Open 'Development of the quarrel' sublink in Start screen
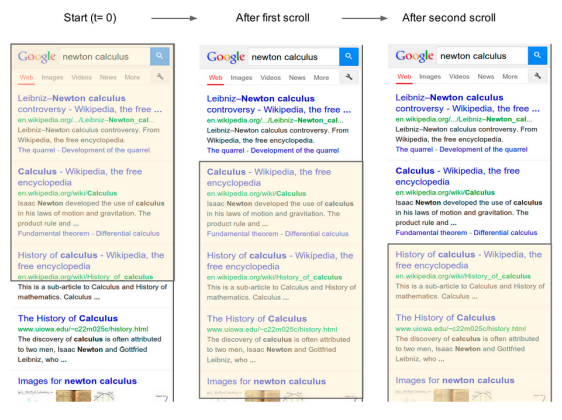 click(106, 150)
